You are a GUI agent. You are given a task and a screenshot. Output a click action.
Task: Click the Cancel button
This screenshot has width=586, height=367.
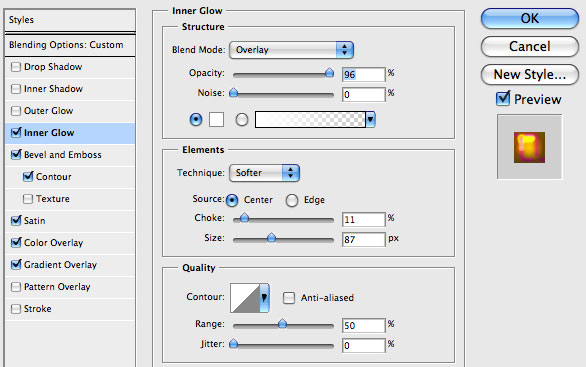pos(530,46)
